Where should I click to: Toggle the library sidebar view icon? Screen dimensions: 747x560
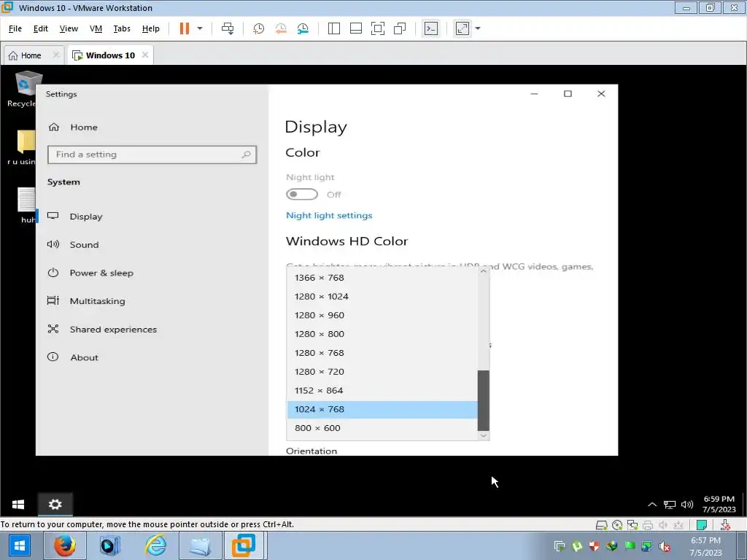click(x=334, y=28)
